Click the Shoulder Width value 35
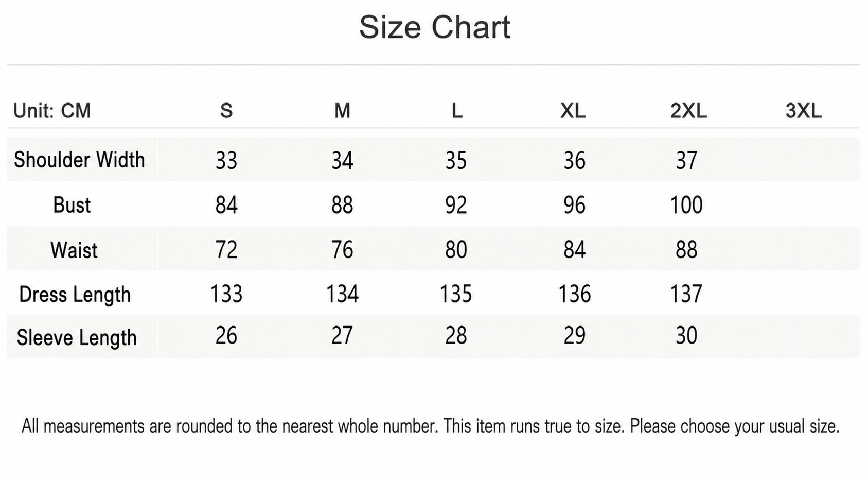 [456, 160]
